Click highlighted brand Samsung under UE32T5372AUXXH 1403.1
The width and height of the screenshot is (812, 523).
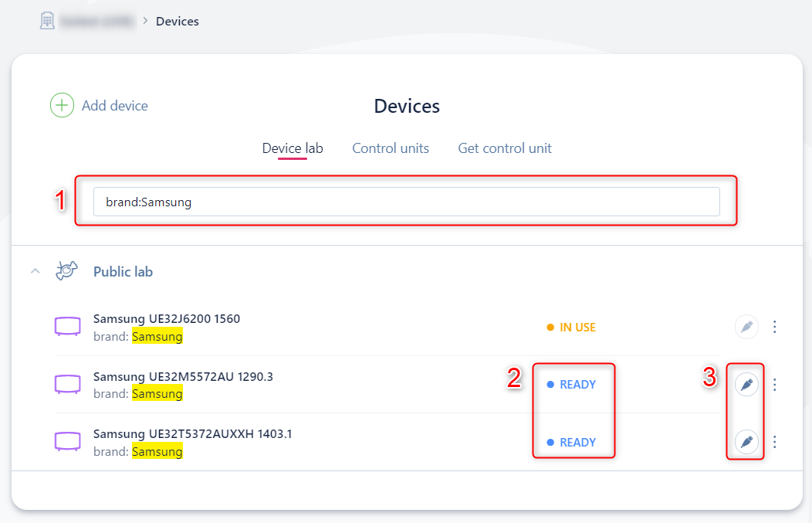pyautogui.click(x=157, y=451)
